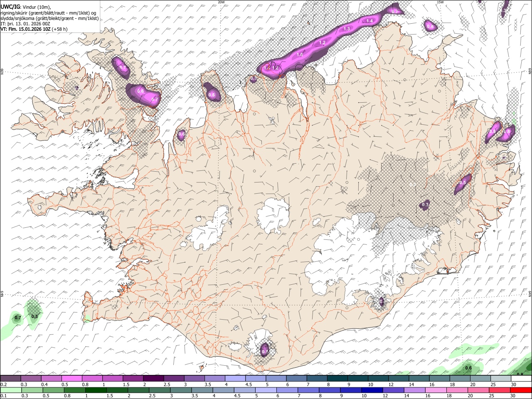Screen dimensions: 532x399
Task: Pick the dark teal swatch labelled 8 in the upper legend
Action: (x=337, y=378)
